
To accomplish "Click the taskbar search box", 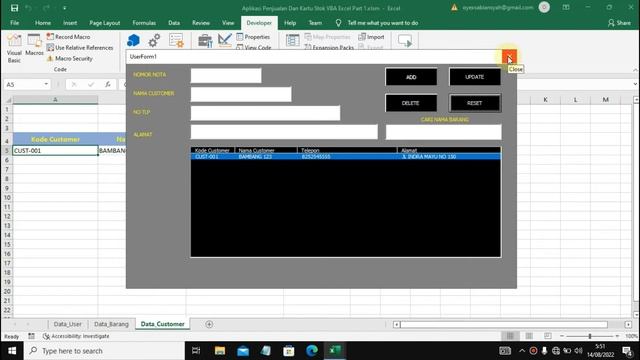I will (x=104, y=351).
